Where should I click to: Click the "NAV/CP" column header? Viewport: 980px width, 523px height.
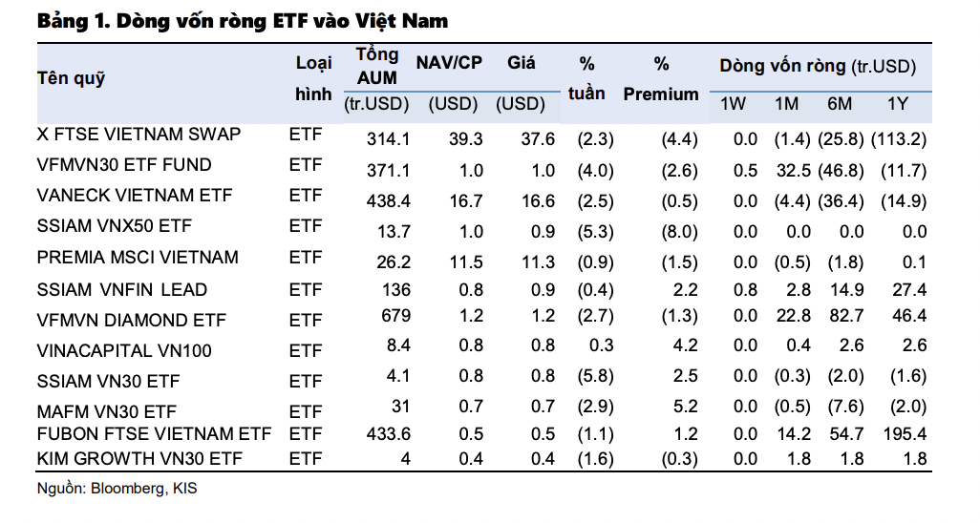[449, 63]
